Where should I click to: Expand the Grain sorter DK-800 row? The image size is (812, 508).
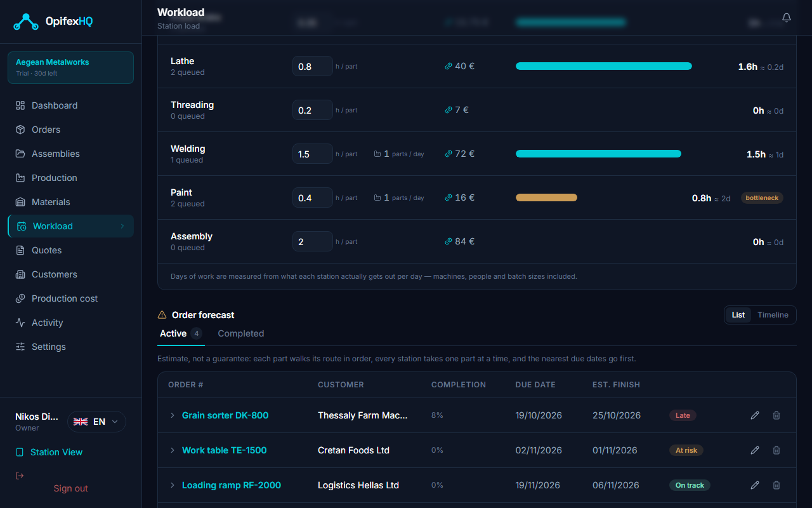[x=172, y=415]
